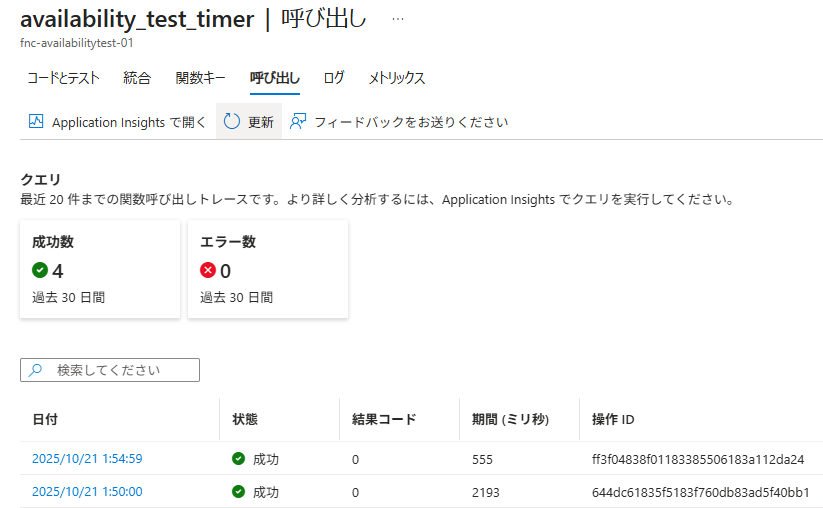Click operation ID ff3f04838f01183385506183a112da24
Image resolution: width=823 pixels, height=508 pixels.
click(698, 460)
